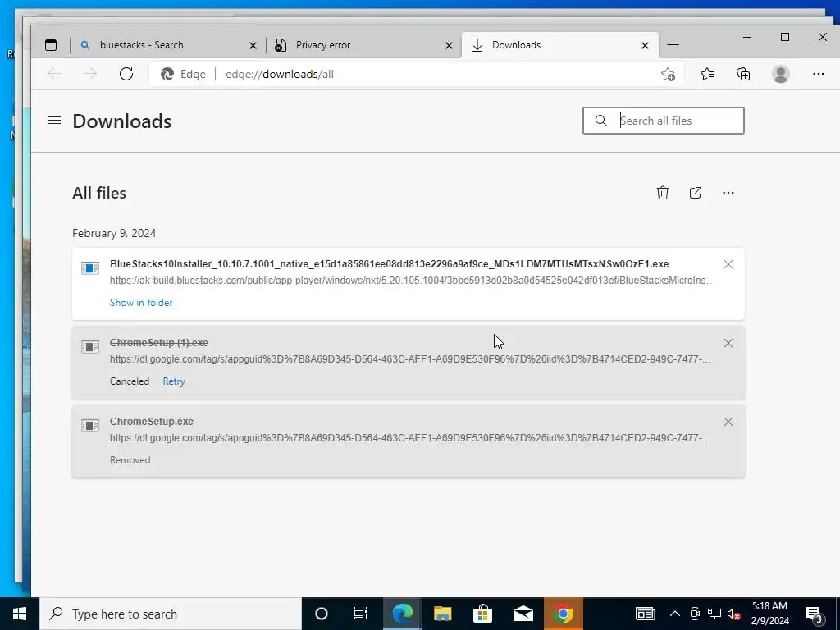The image size is (840, 630).
Task: Click the Edge icon on the taskbar
Action: [x=402, y=614]
